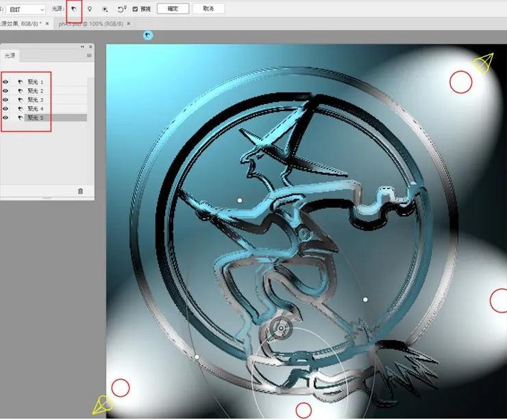Hide the 聚光 3 light
The image size is (507, 420).
pos(5,99)
